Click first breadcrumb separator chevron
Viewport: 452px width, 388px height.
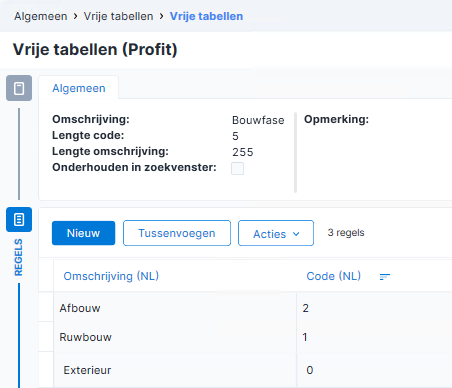click(76, 16)
